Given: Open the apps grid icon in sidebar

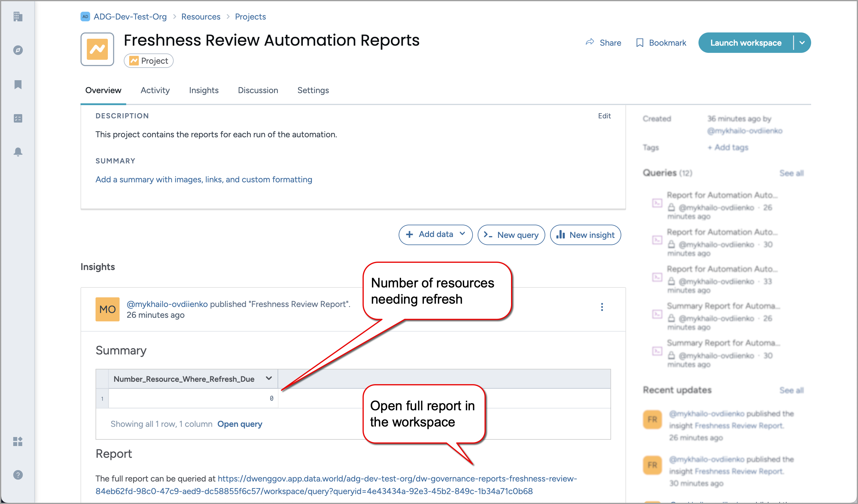Looking at the screenshot, I should (x=18, y=442).
